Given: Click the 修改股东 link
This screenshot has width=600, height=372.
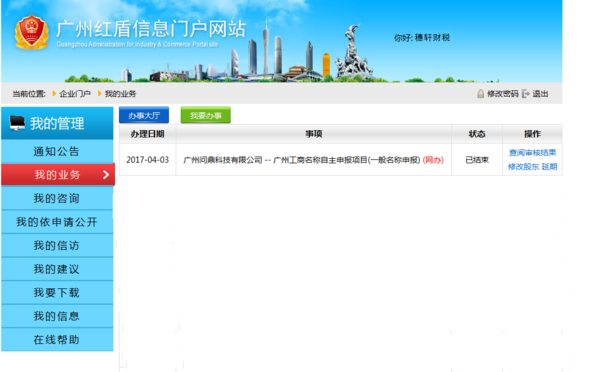Looking at the screenshot, I should (523, 167).
